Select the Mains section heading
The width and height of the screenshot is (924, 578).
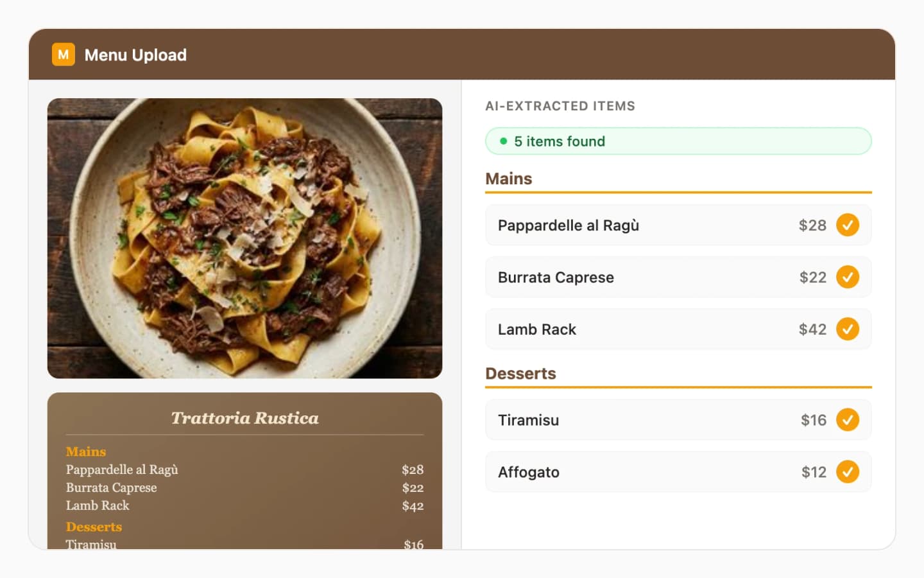pyautogui.click(x=508, y=179)
